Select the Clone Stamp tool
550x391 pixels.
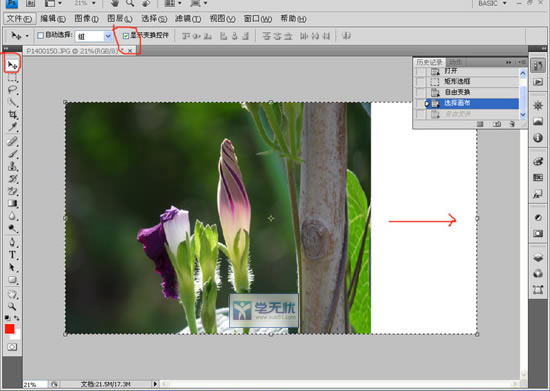pos(12,166)
